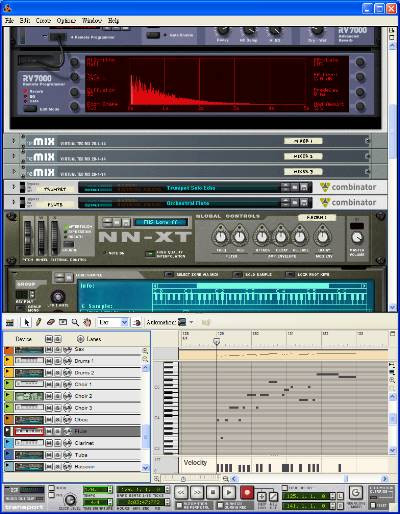The image size is (400, 514).
Task: Toggle the Remote Programmer button on RV7000
Action: tap(59, 36)
